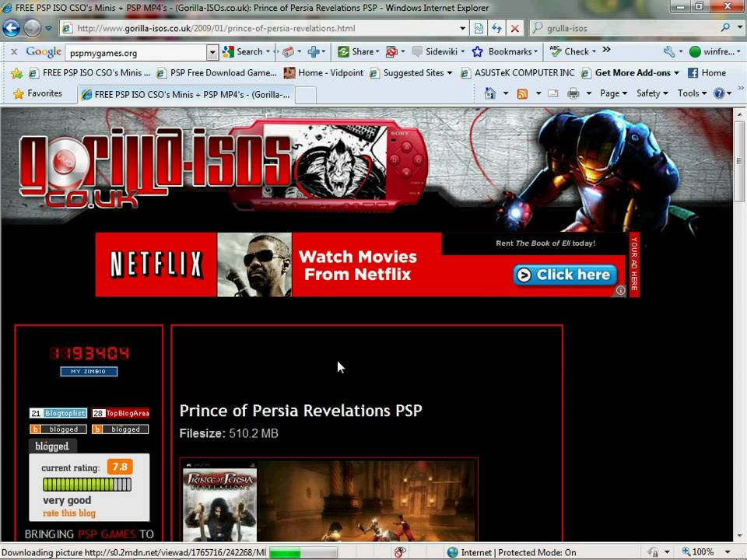Click the Compatibility View page icon
The image size is (747, 560).
(479, 28)
